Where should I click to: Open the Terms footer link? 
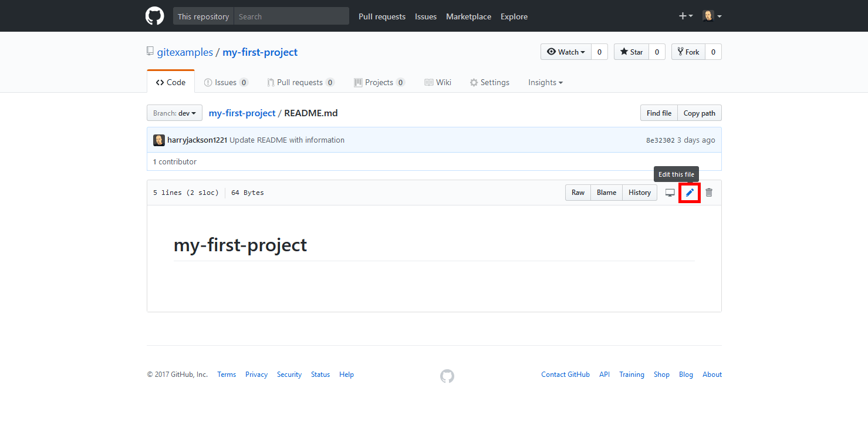(227, 375)
